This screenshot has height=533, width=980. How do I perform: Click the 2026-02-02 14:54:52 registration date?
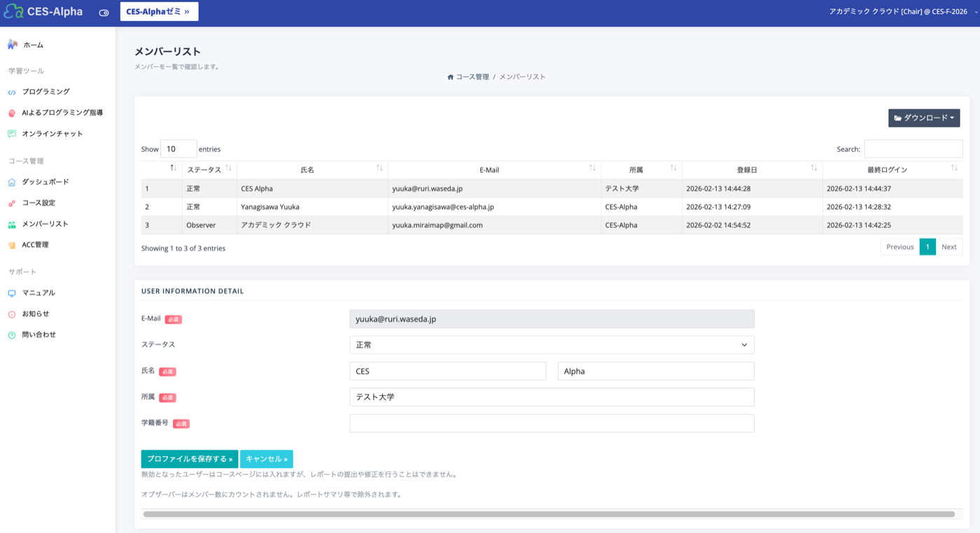752,225
